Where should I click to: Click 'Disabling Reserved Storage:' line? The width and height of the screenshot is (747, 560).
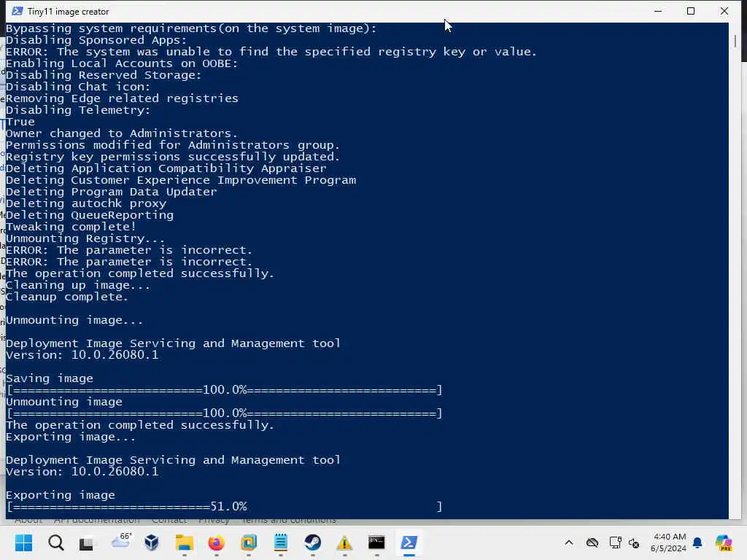point(104,75)
